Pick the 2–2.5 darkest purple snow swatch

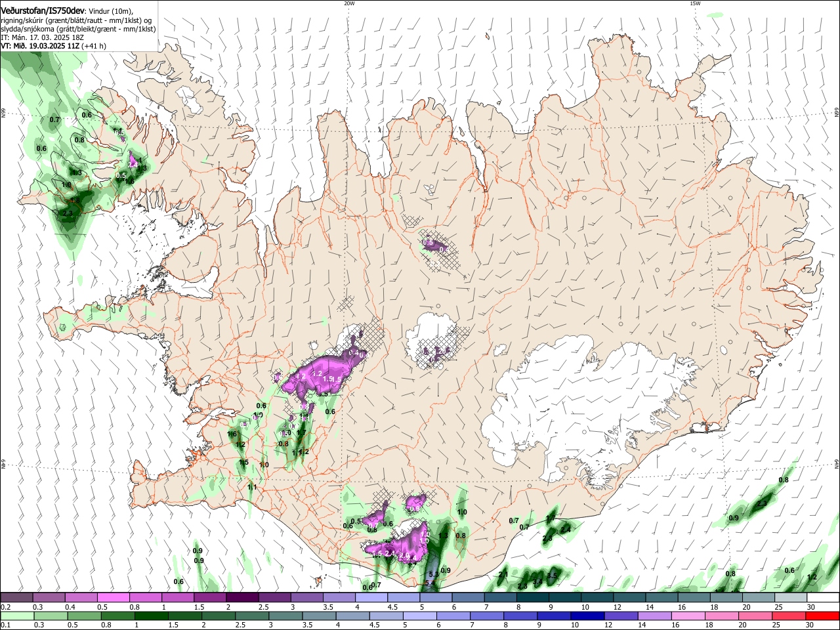[243, 598]
